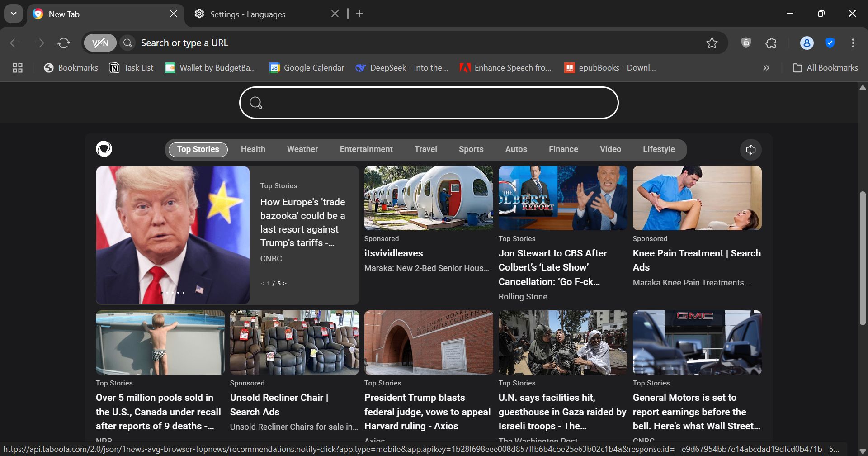Open the privacy shield lock icon
Screen dimensions: 868x456
[746, 43]
